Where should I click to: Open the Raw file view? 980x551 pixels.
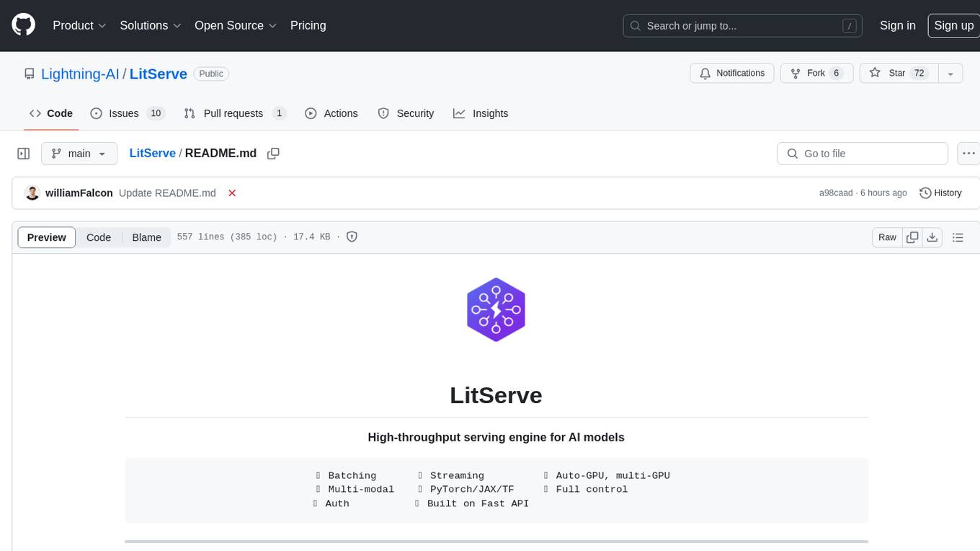887,237
